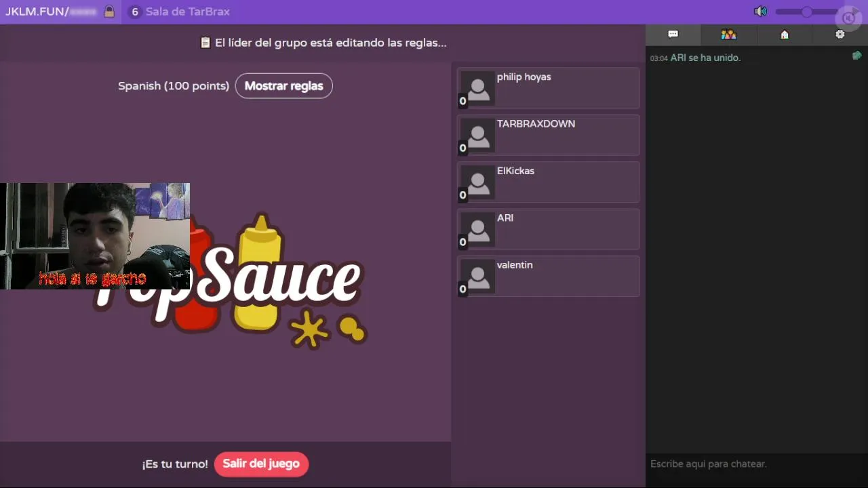
Task: Select player valentin avatar
Action: tap(478, 277)
